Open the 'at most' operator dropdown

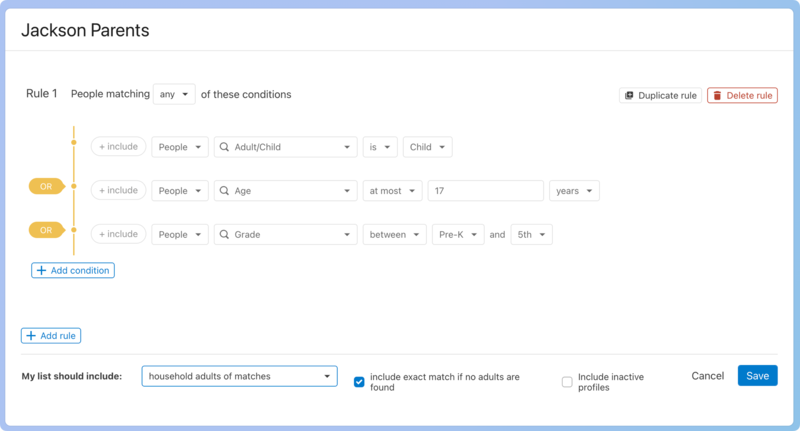point(393,190)
